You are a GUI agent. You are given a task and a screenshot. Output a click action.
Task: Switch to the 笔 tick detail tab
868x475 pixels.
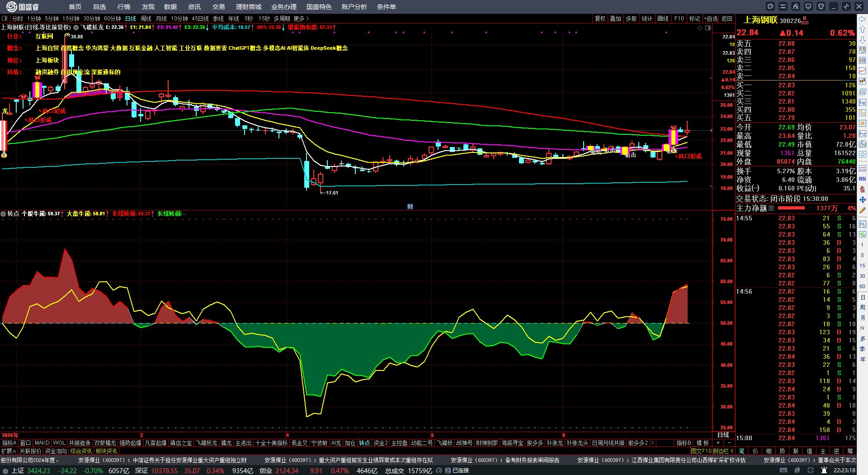tap(742, 451)
